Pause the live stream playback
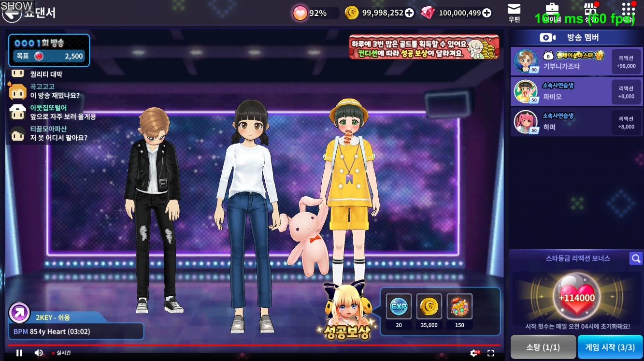The image size is (644, 361). (19, 353)
